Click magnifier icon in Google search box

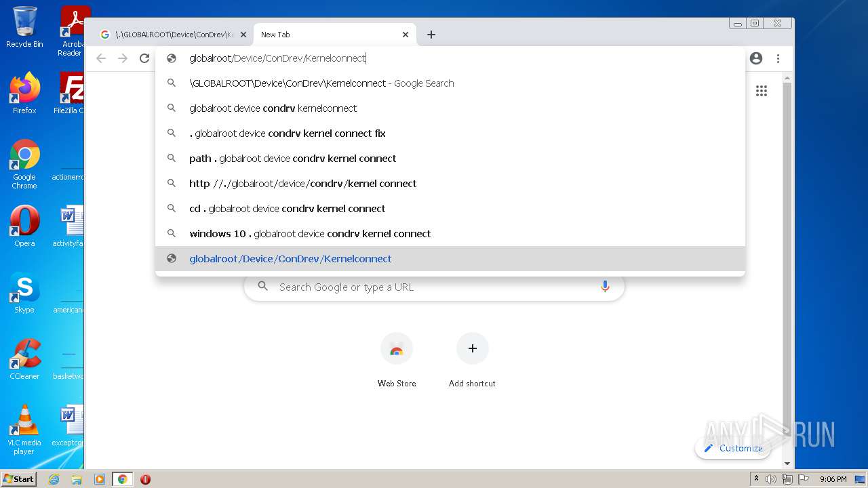[262, 287]
